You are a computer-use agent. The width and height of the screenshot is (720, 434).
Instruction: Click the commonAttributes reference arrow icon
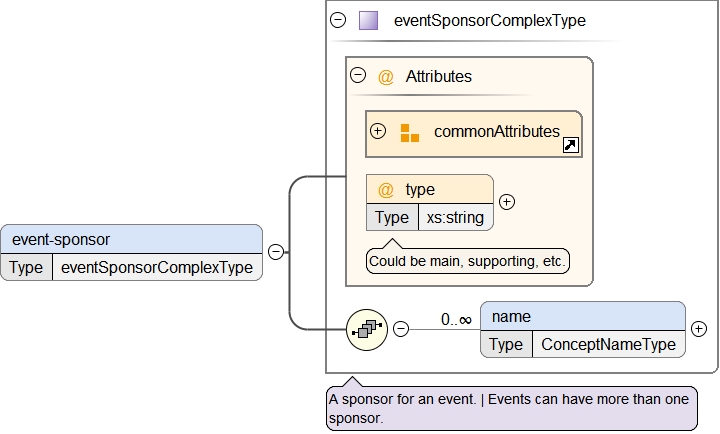pyautogui.click(x=570, y=146)
